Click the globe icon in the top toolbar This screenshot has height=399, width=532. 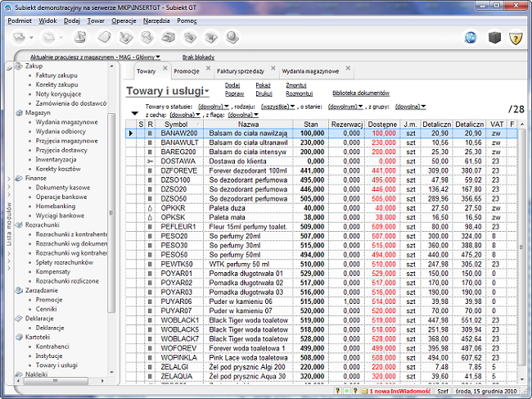(x=471, y=37)
